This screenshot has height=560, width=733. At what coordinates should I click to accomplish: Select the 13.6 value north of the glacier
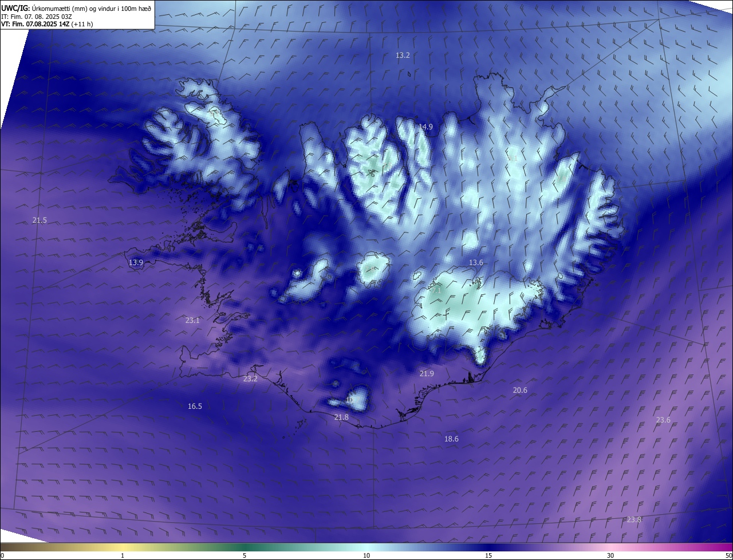pos(476,263)
